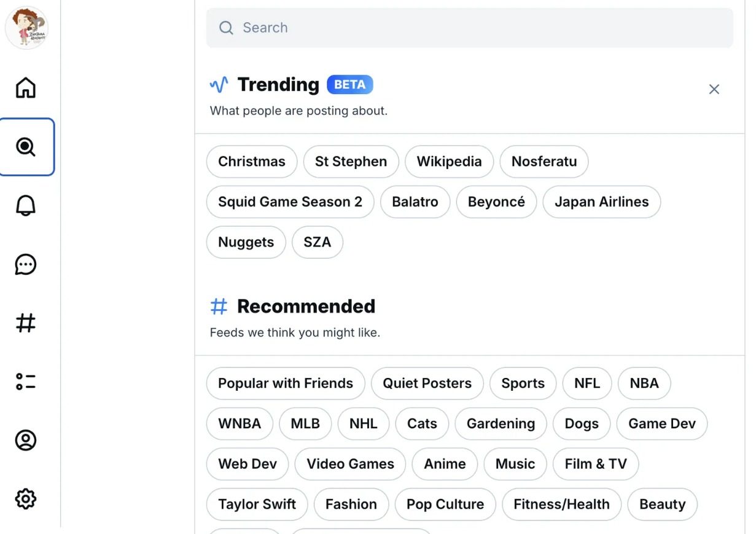Select the Search explore sidebar icon

(26, 147)
